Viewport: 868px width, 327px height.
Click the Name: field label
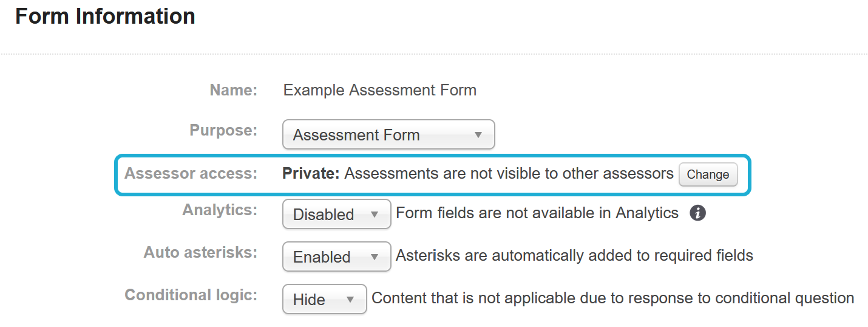pos(234,91)
